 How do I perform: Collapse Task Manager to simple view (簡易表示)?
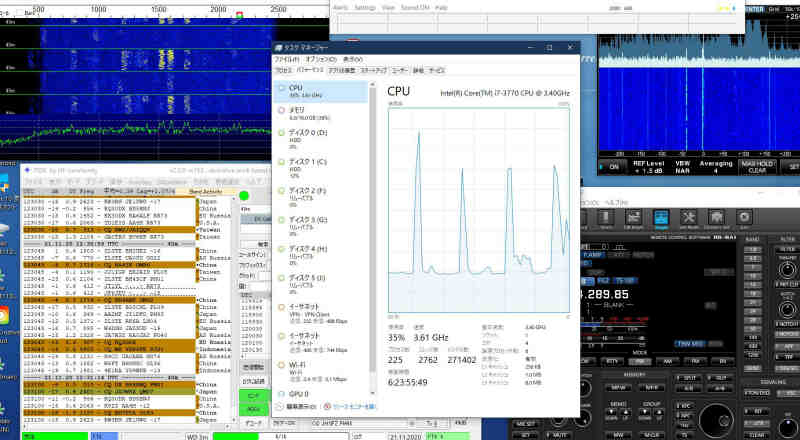coord(300,407)
